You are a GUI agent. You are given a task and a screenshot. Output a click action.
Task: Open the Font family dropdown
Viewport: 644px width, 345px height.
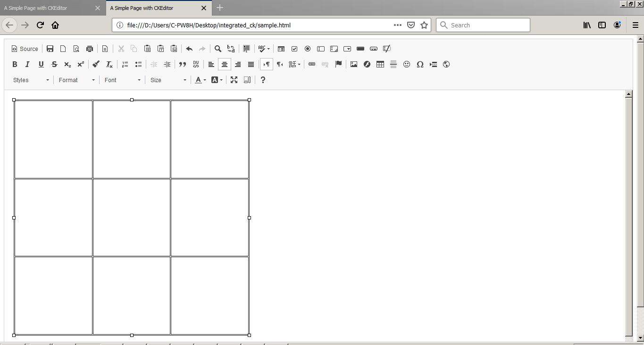tap(122, 80)
